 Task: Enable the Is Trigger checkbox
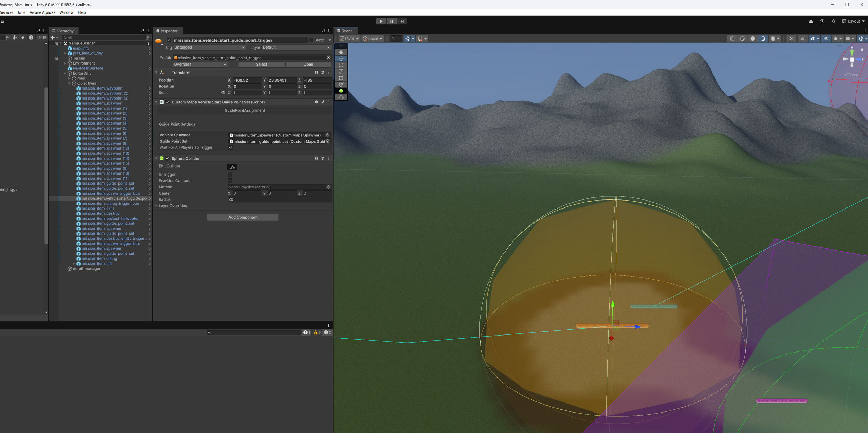230,175
